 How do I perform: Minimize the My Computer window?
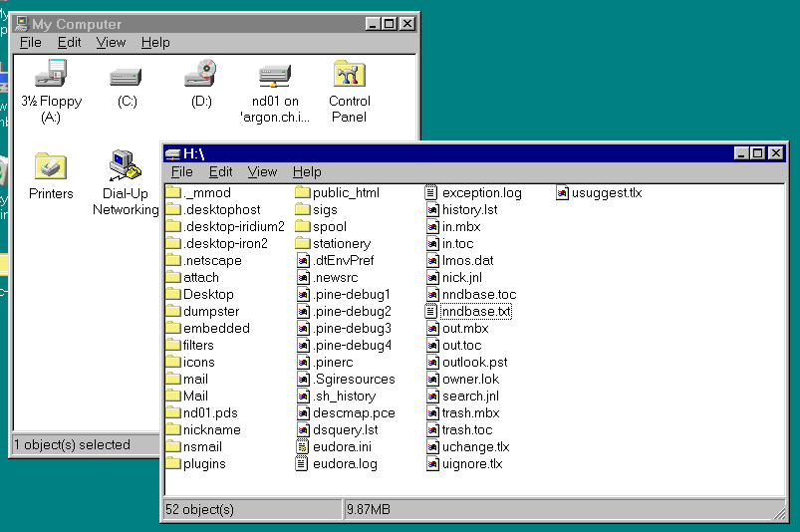click(373, 24)
